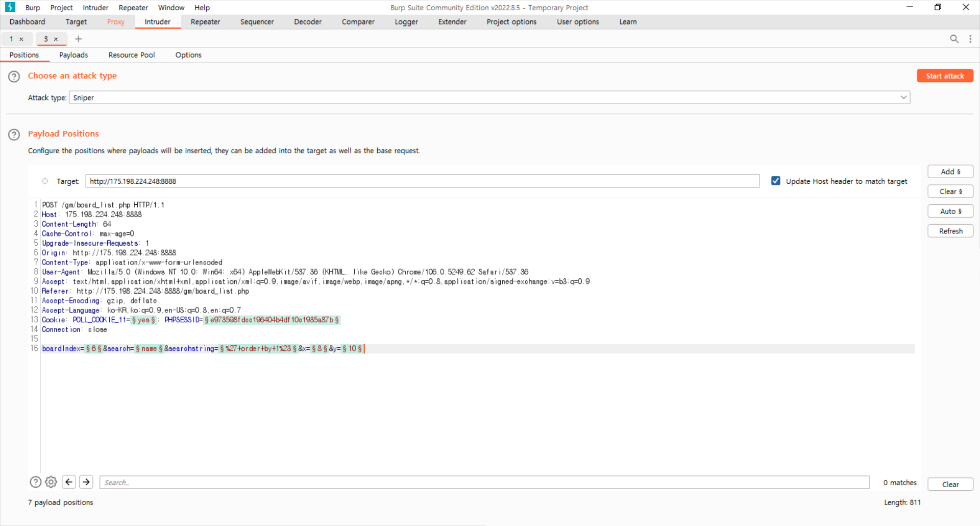Click the Connection: close header line
The height and width of the screenshot is (526, 980).
pyautogui.click(x=75, y=330)
